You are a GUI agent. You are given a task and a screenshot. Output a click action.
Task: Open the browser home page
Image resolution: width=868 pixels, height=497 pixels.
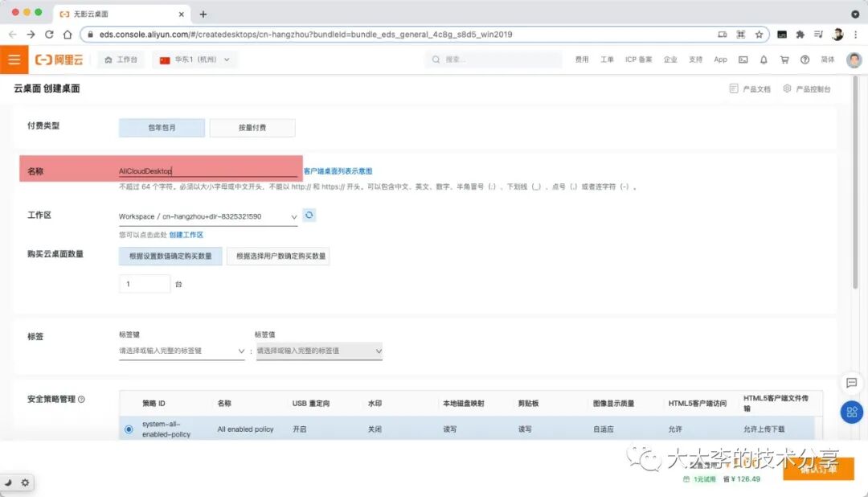(68, 35)
